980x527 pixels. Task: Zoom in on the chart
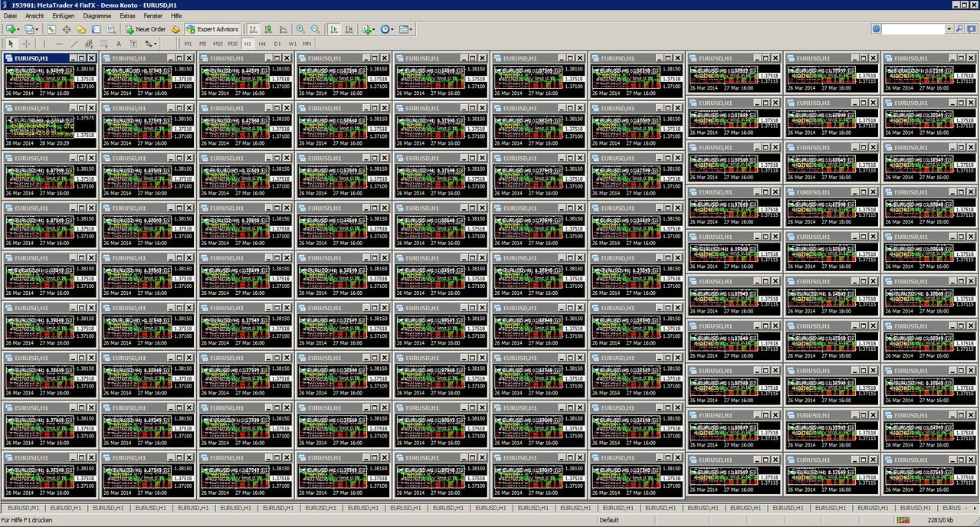(300, 30)
